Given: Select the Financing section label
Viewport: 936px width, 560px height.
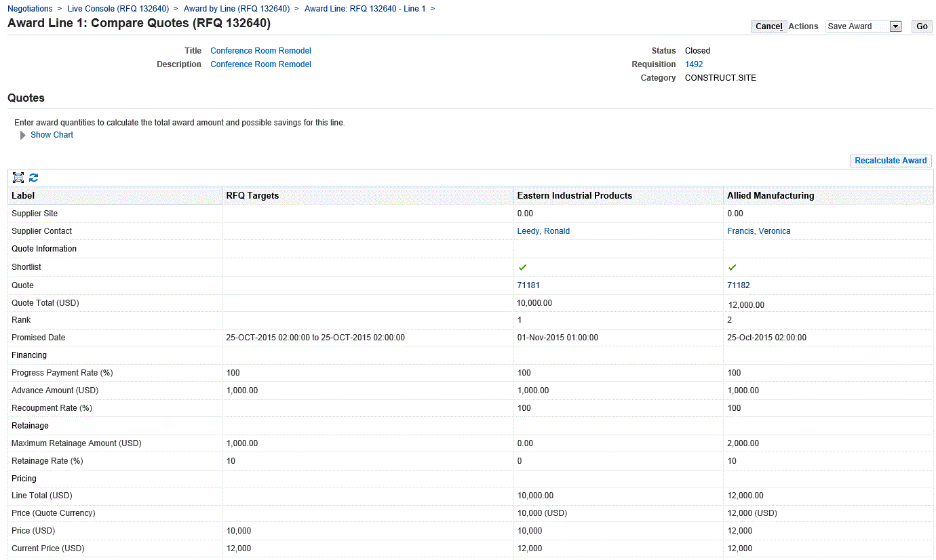Looking at the screenshot, I should coord(29,355).
